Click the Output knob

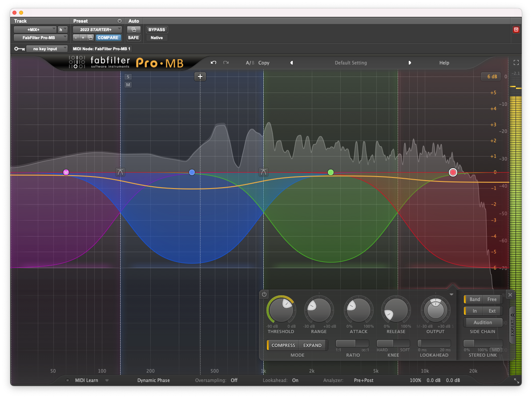point(435,310)
